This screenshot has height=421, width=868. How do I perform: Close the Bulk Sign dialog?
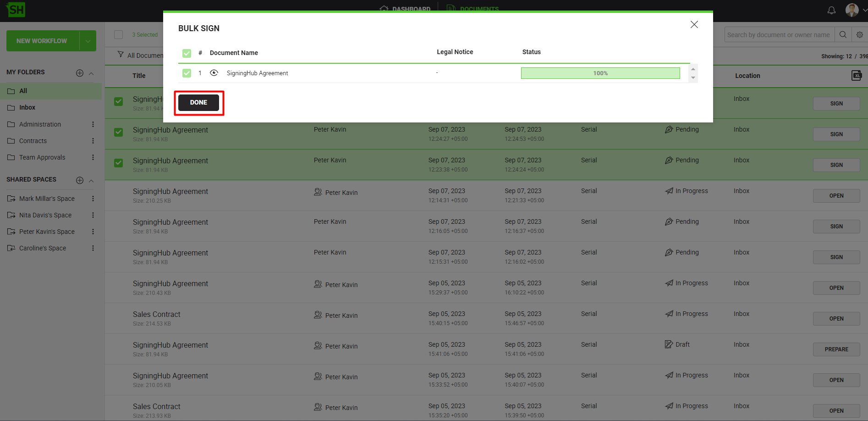click(694, 25)
